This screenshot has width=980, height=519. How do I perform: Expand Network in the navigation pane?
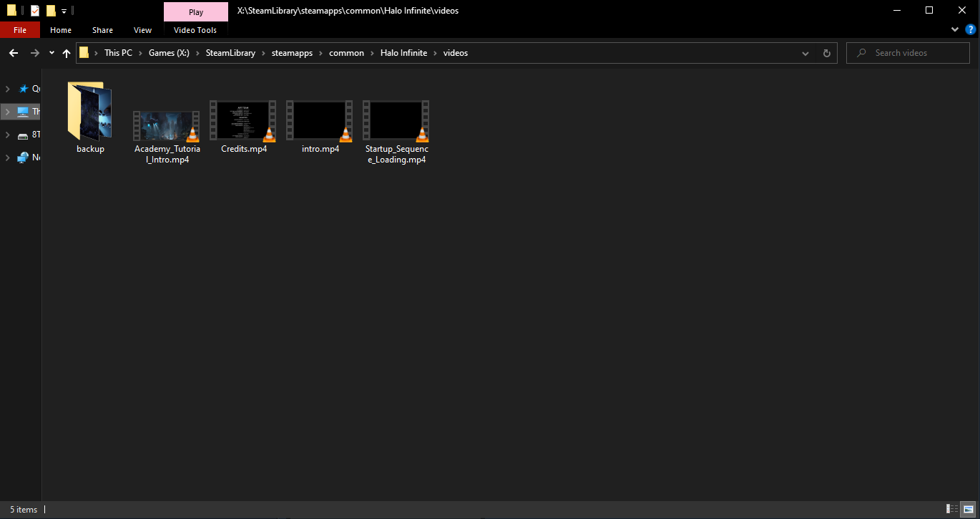(x=8, y=157)
